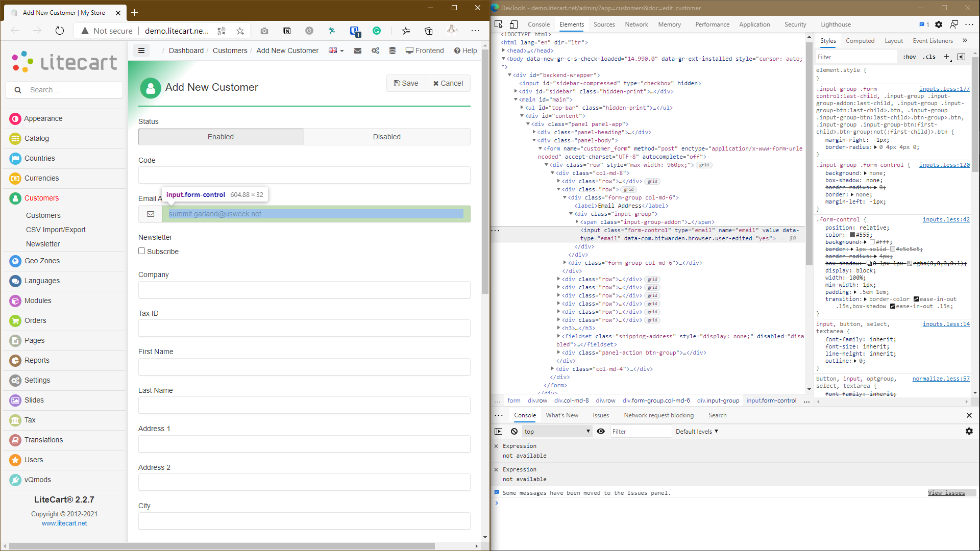Image resolution: width=980 pixels, height=551 pixels.
Task: Open Translations via its book icon
Action: click(15, 440)
